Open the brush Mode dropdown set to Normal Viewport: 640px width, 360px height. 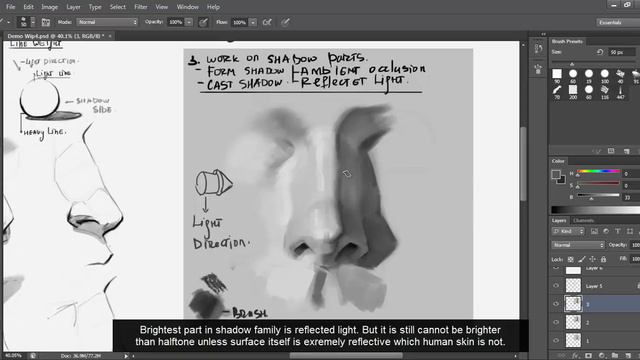pyautogui.click(x=107, y=22)
